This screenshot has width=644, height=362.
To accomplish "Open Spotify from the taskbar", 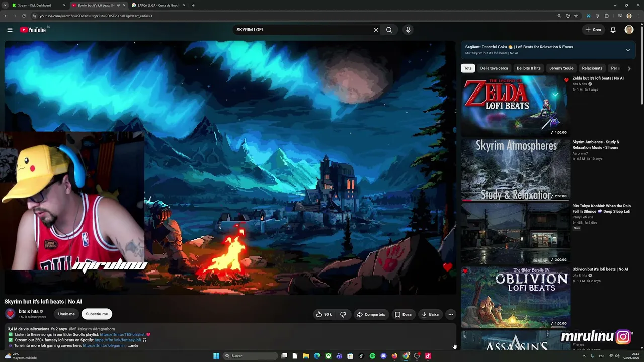I will click(x=372, y=356).
